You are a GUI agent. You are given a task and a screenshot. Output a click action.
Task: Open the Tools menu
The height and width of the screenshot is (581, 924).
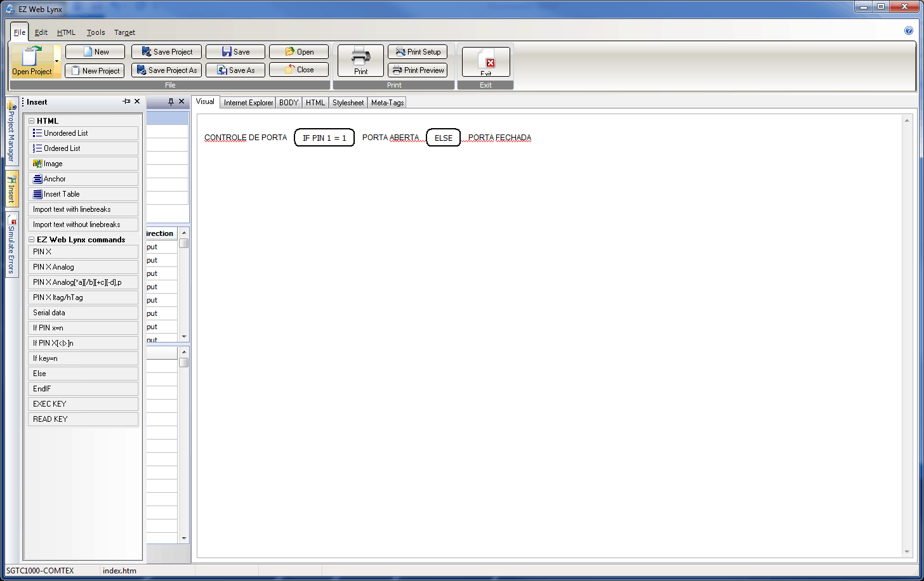point(96,32)
